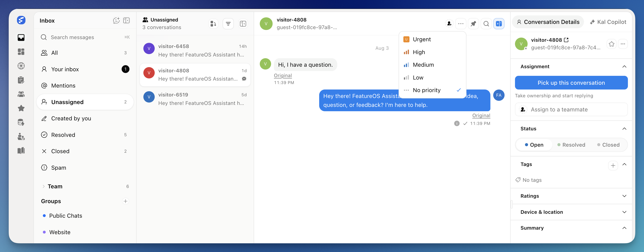Open the star icon in left rail
Viewport: 644px width, 252px height.
(x=21, y=108)
